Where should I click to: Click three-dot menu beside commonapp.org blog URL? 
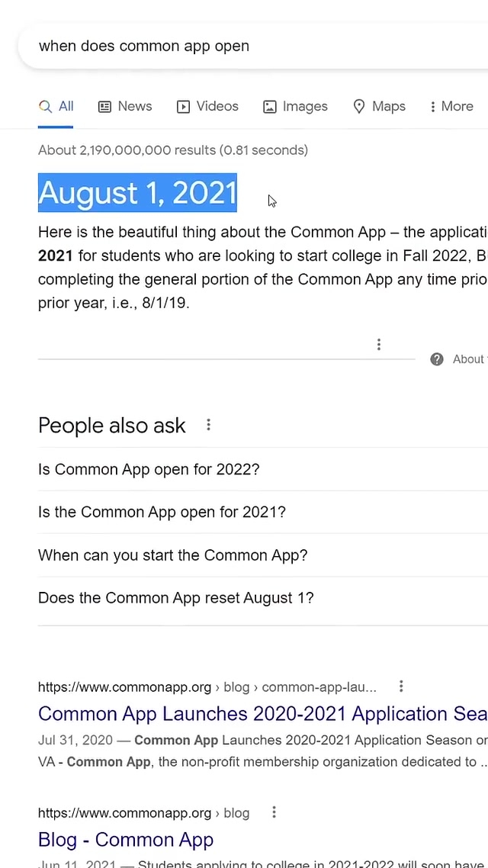pos(274,812)
